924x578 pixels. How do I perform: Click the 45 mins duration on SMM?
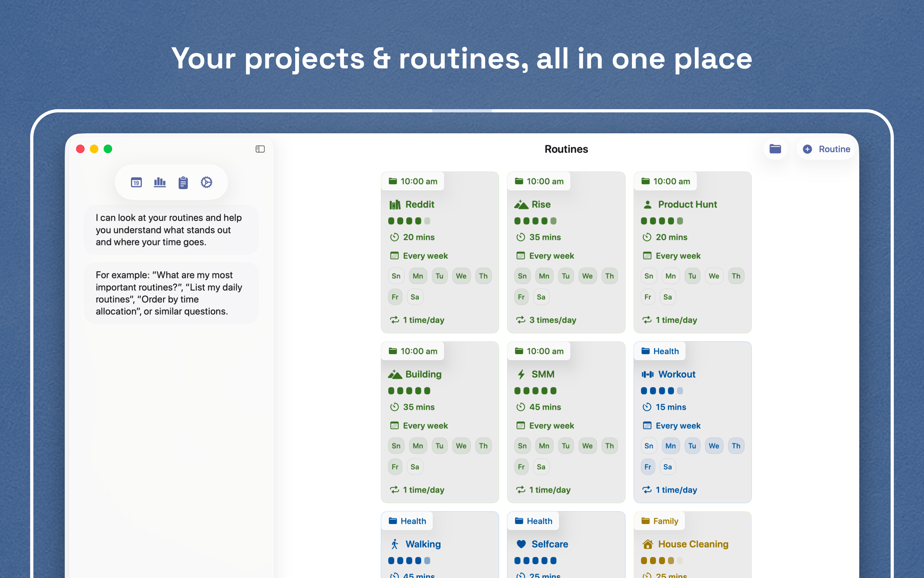point(545,407)
